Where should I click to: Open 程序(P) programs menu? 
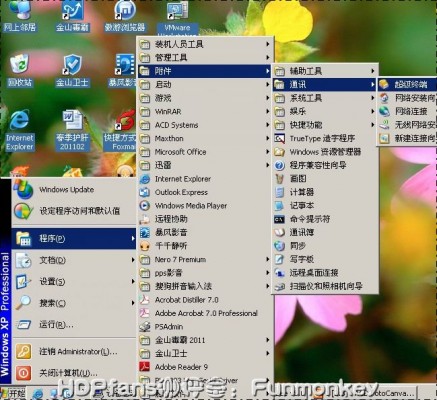point(74,238)
